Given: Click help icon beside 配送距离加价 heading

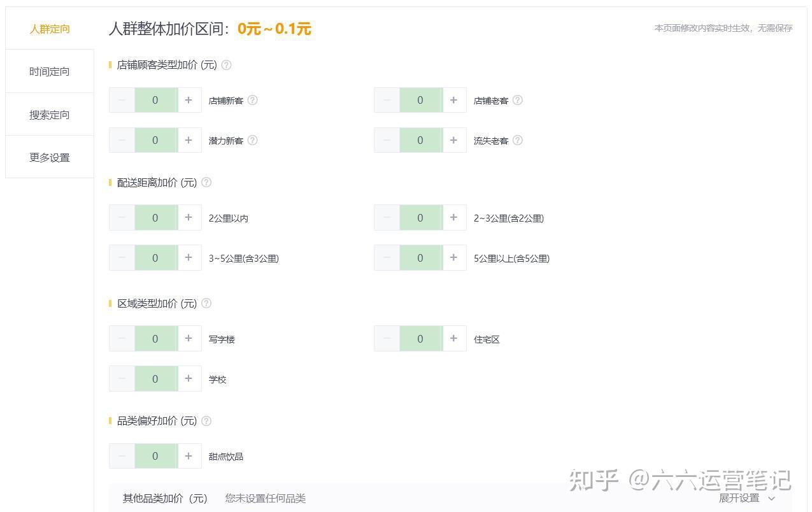Looking at the screenshot, I should click(206, 182).
